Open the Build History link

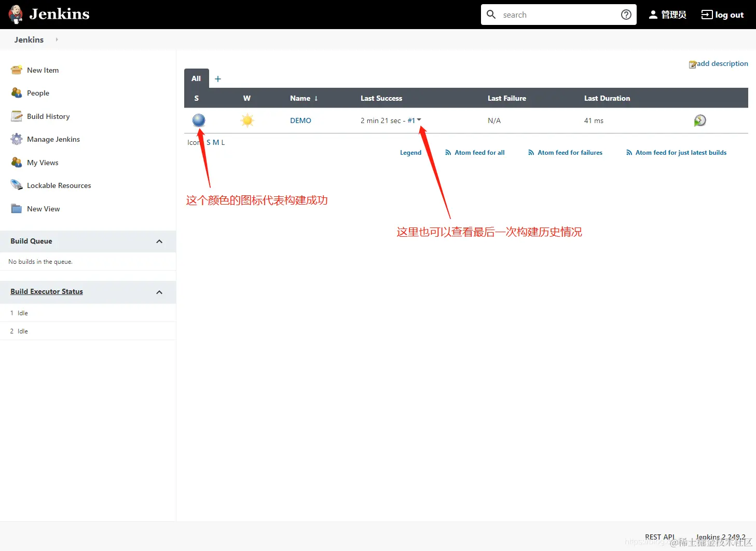coord(48,116)
